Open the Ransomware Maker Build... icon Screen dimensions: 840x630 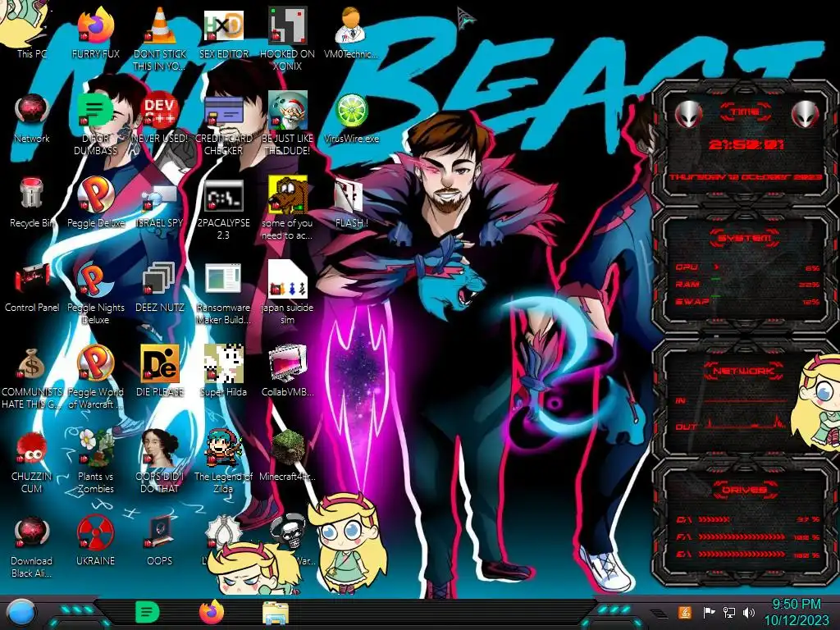(223, 279)
